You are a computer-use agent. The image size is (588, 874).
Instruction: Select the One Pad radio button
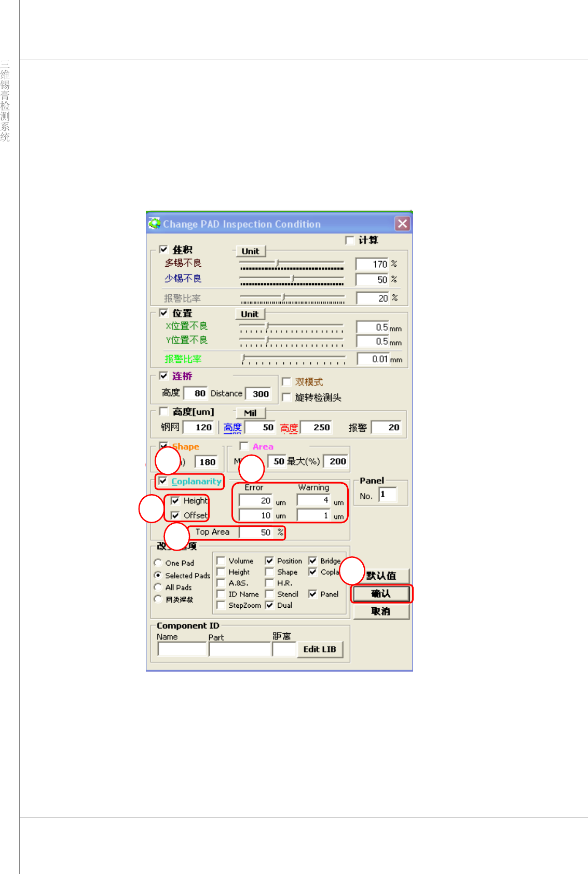tap(158, 562)
